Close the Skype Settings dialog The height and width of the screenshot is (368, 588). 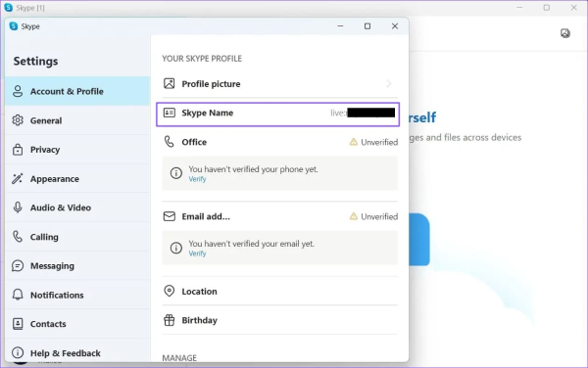[x=395, y=25]
